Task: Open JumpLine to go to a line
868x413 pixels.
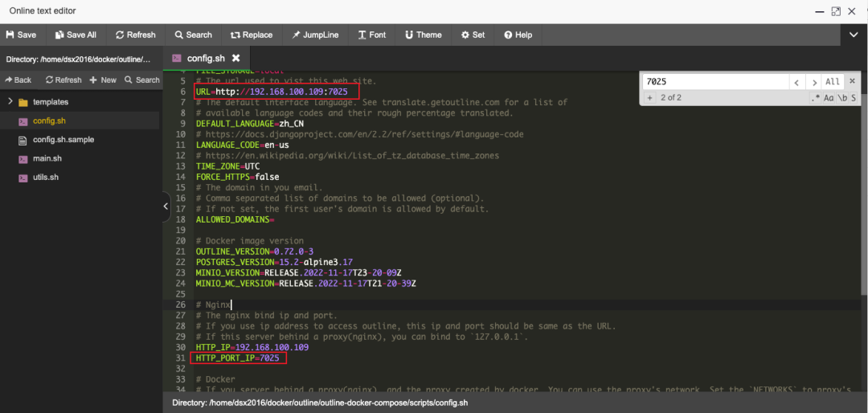Action: [x=316, y=35]
